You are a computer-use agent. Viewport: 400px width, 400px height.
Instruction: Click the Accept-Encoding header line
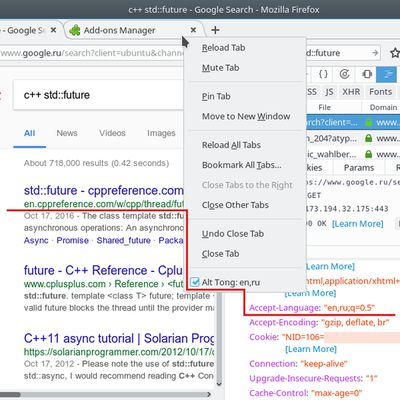319,322
